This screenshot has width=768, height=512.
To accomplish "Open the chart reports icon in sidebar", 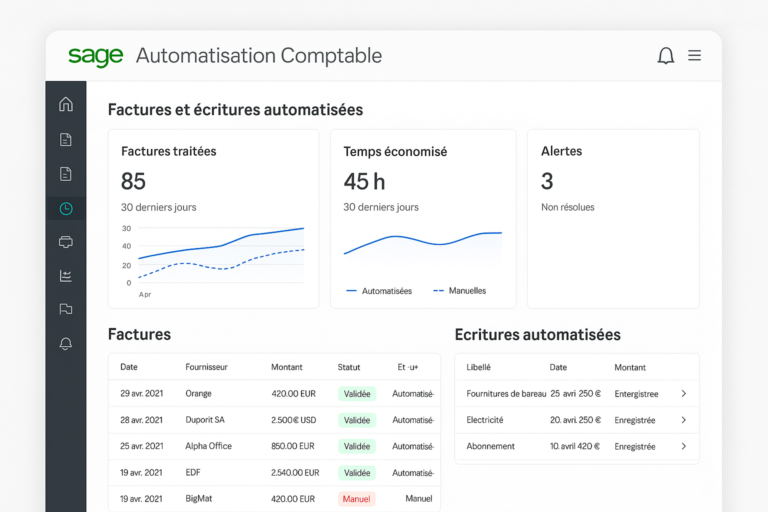I will (x=66, y=276).
